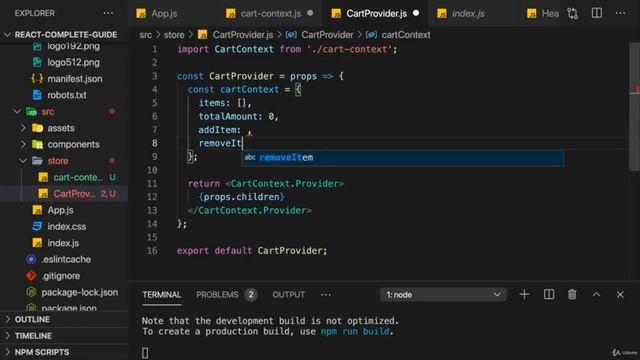Click the unsaved dot on CartProvider.js tab
The image size is (640, 360).
tap(416, 13)
